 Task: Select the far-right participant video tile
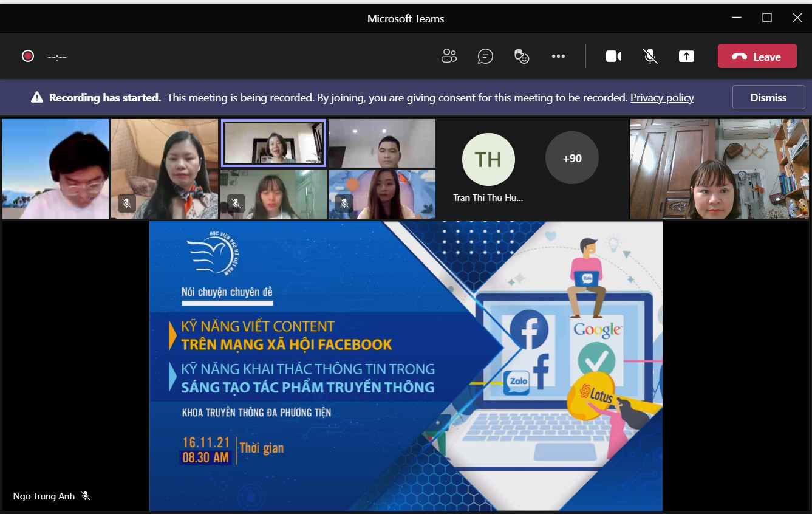[x=719, y=169]
